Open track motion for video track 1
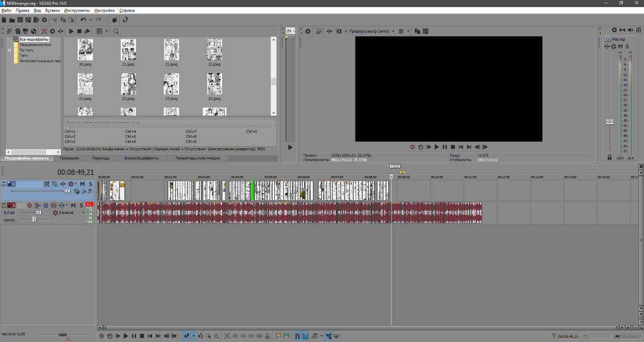Screen dimensions: 644x342 (x=55, y=184)
